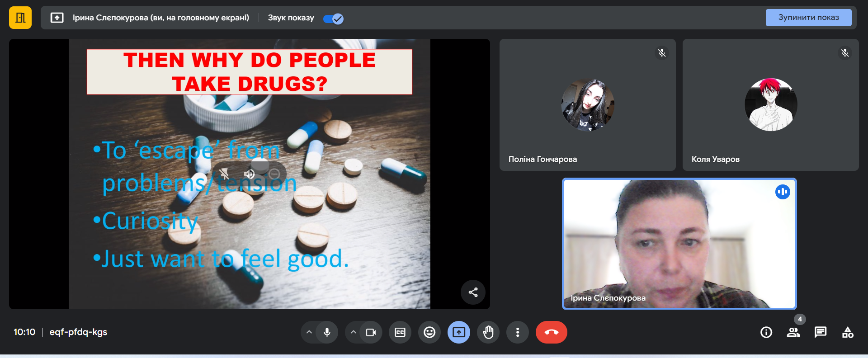
Task: Select Поліна Гончарова participant tile
Action: (x=587, y=105)
